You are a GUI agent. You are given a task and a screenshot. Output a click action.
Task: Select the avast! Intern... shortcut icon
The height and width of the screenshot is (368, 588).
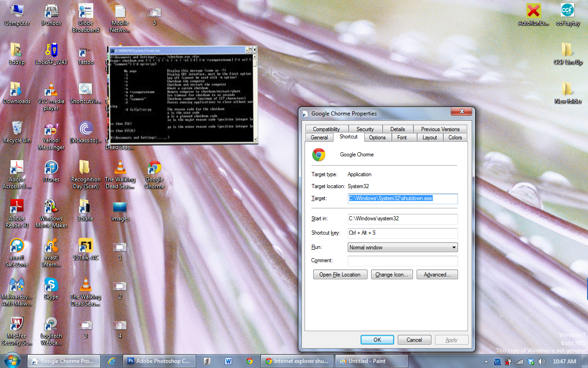click(x=51, y=253)
